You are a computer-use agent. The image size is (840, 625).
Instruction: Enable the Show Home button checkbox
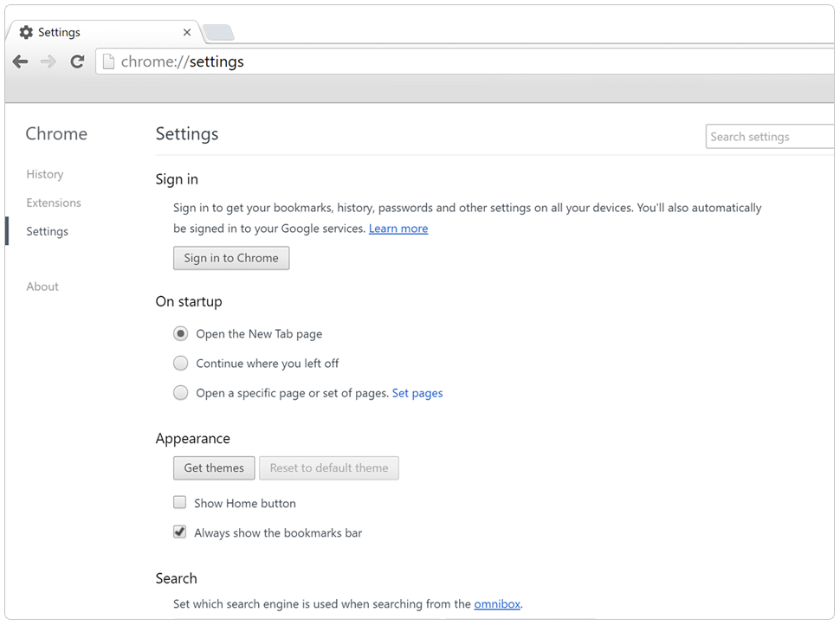pyautogui.click(x=180, y=503)
